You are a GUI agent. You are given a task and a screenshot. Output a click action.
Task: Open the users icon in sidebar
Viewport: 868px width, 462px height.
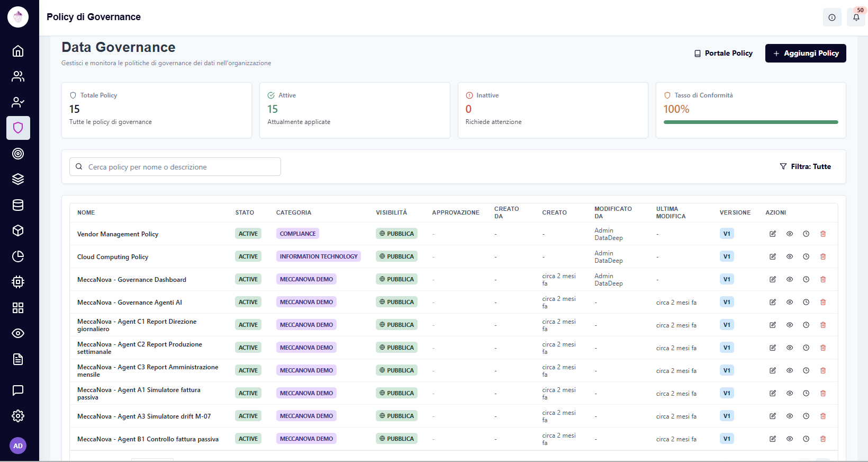(x=18, y=76)
